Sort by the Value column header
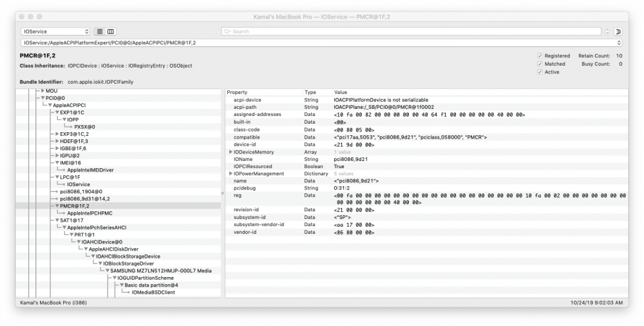 click(480, 92)
